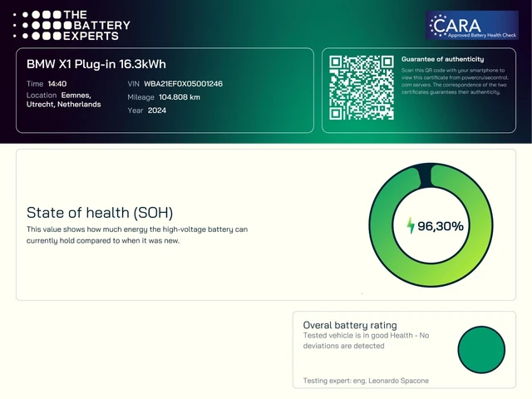Select the BMW X1 Plug-in 16.3kWh title
Viewport: 532px width, 399px height.
(96, 64)
